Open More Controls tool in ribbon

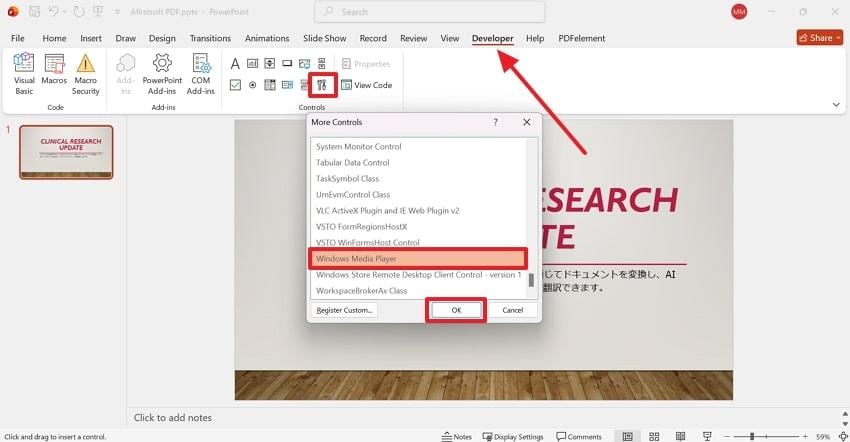pyautogui.click(x=322, y=85)
